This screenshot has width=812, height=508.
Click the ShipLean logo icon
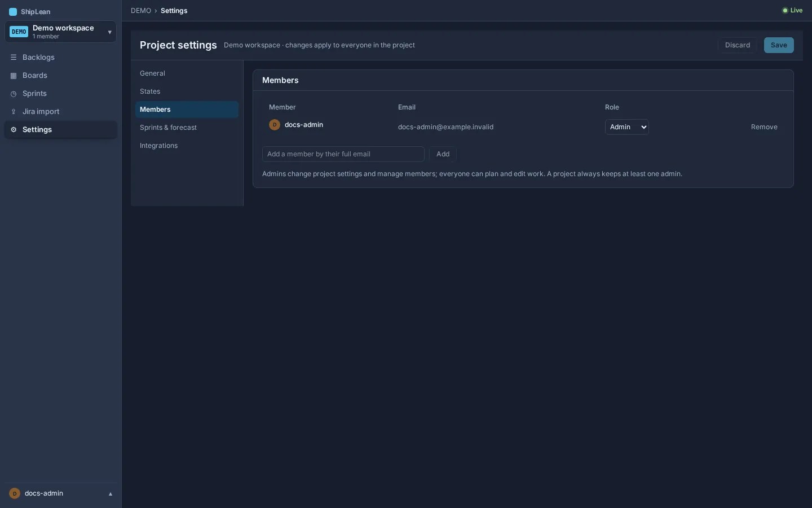(13, 12)
